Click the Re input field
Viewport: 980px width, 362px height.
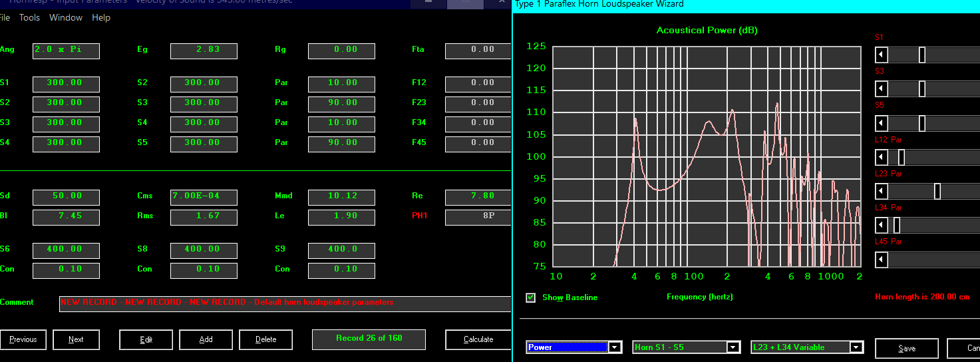pyautogui.click(x=478, y=198)
